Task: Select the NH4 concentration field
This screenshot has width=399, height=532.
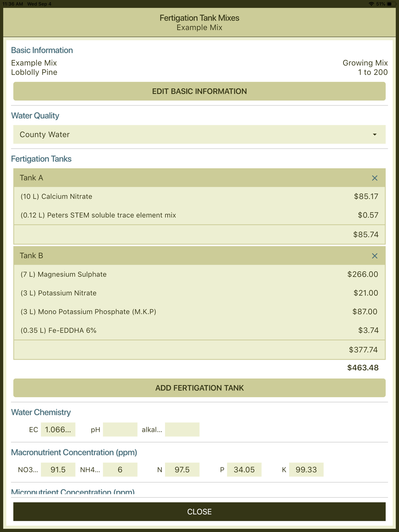Action: [120, 470]
